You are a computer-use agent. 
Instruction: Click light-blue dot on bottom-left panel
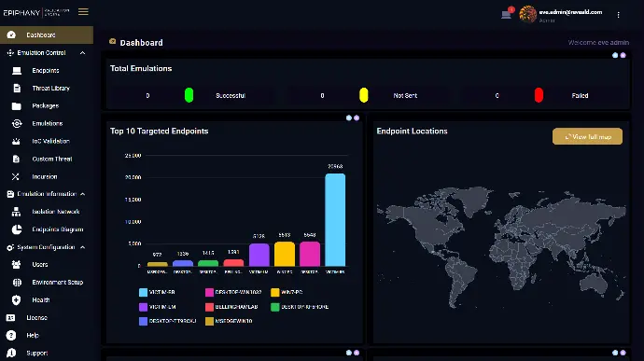(x=349, y=353)
